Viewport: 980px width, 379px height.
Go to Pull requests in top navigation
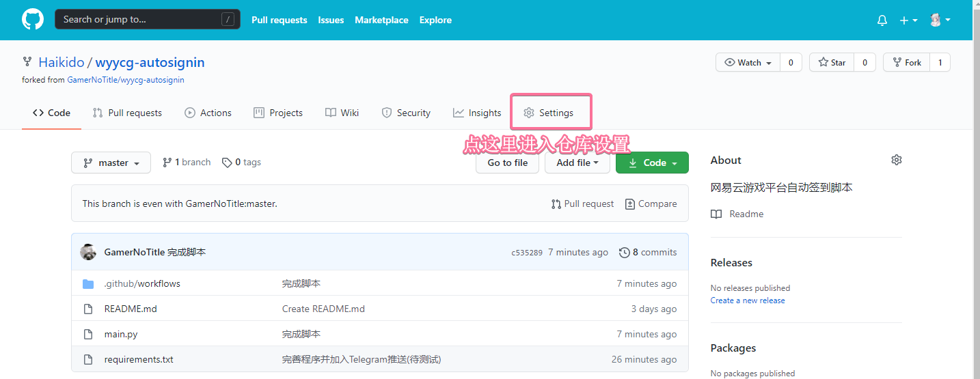point(280,20)
